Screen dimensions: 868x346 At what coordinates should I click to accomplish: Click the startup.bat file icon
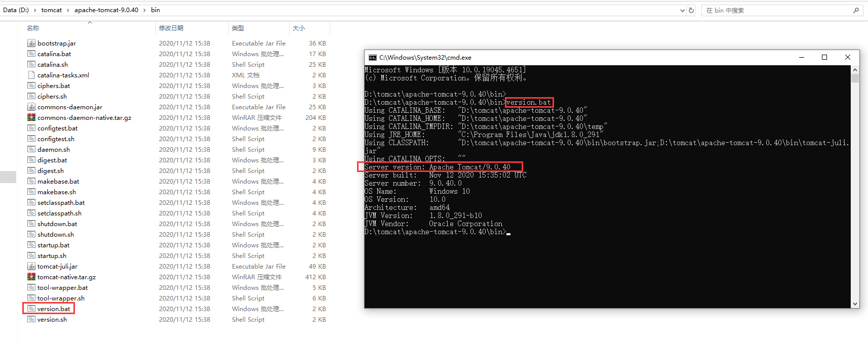click(x=31, y=245)
